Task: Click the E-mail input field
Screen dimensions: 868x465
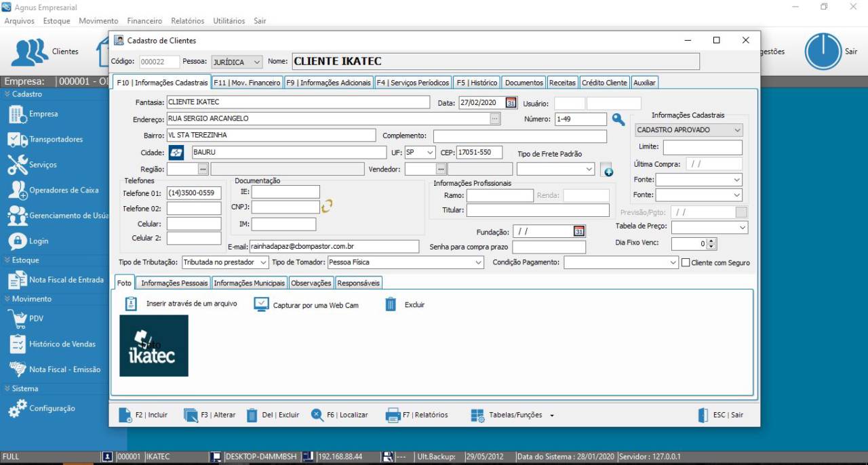Action: (334, 247)
